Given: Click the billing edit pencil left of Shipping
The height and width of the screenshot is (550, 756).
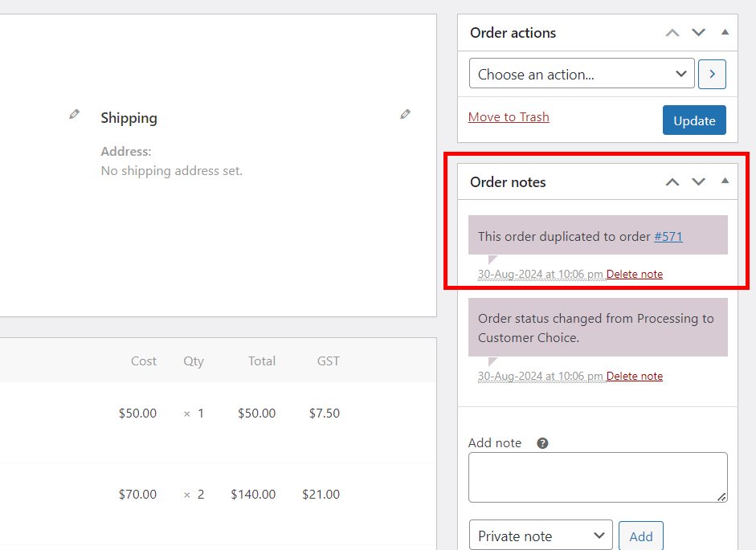Looking at the screenshot, I should (x=74, y=114).
